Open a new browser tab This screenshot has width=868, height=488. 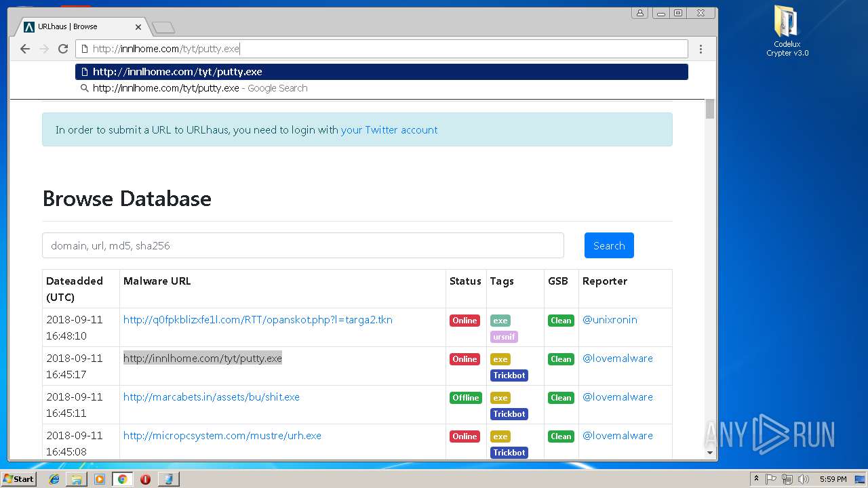click(x=163, y=27)
